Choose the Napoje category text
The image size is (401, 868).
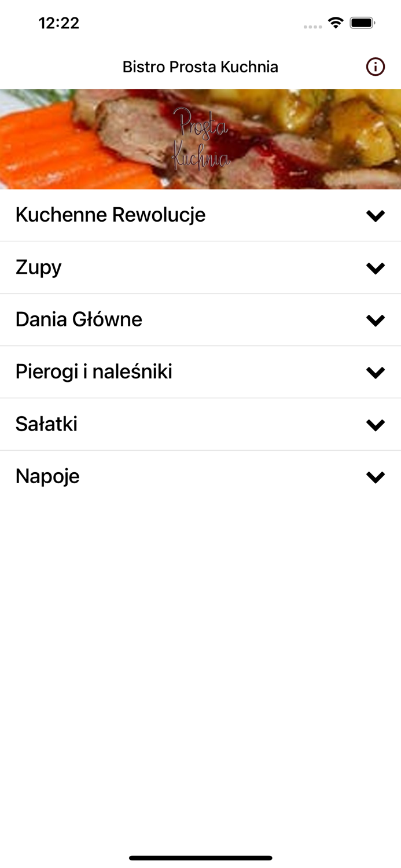click(47, 476)
